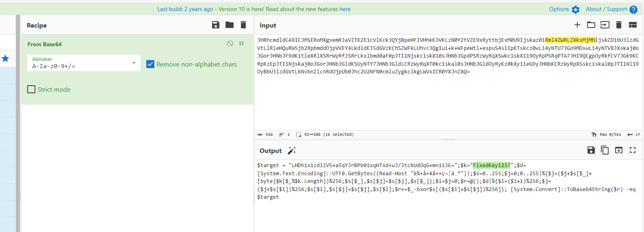The height and width of the screenshot is (232, 644).
Task: Uncheck Remove non-alphabet chars
Action: click(x=150, y=64)
